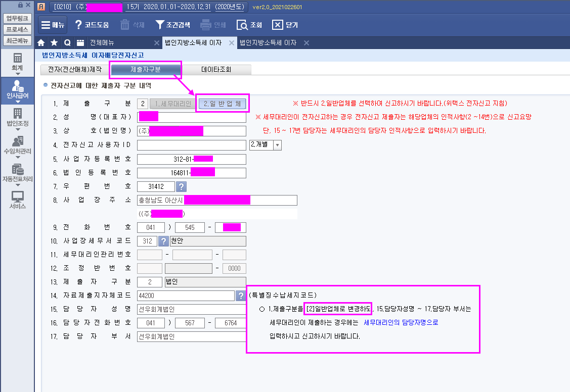The height and width of the screenshot is (392, 570).
Task: Select the radio bullet before 1.제출구분을
Action: pos(262,309)
